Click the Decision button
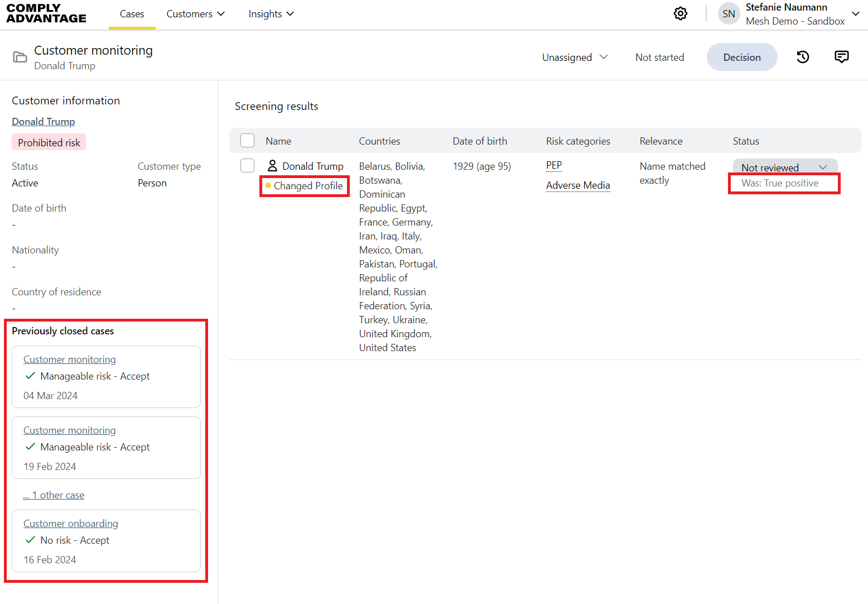The image size is (868, 604). tap(741, 57)
